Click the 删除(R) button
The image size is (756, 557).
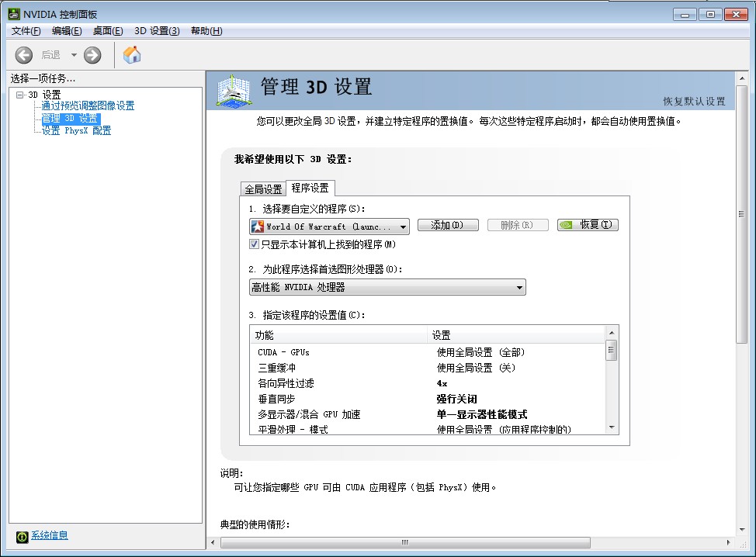click(x=518, y=225)
